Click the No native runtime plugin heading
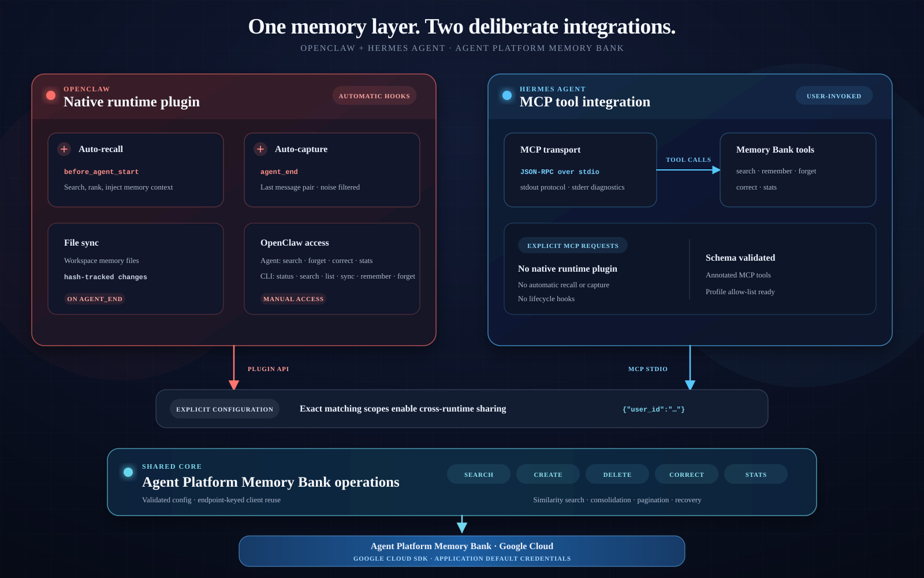Viewport: 924px width, 578px height. click(x=568, y=269)
